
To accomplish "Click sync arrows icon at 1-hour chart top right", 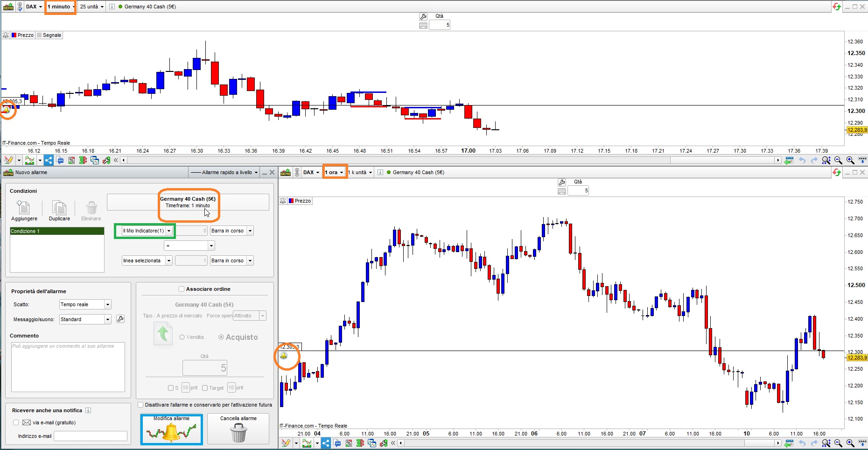I will (x=836, y=172).
